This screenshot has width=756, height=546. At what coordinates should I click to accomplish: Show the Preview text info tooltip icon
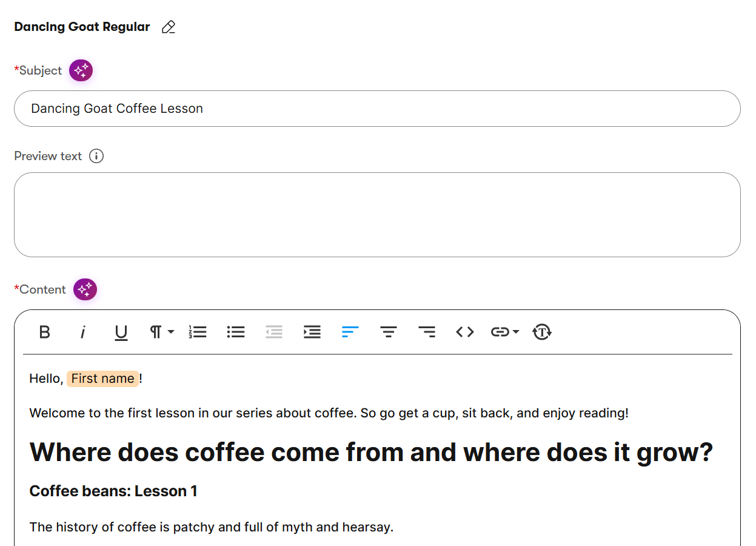[96, 156]
